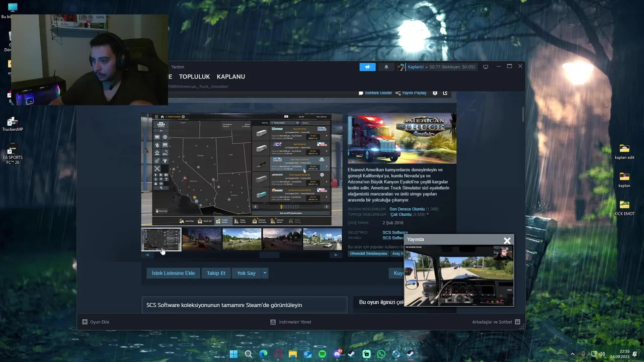Click İstek Listesine Ekle button
The image size is (644, 362).
(173, 273)
